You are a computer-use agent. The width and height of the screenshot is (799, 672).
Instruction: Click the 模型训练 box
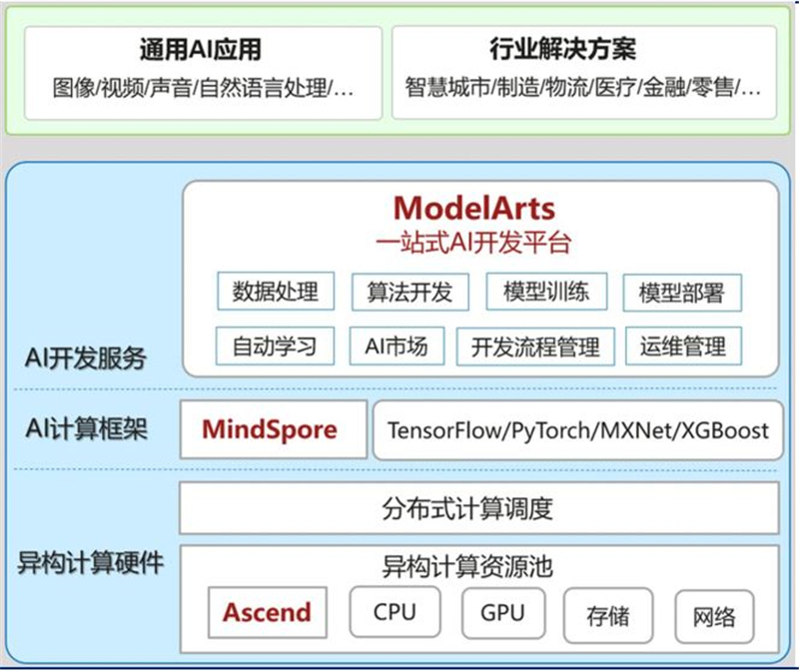tap(546, 292)
